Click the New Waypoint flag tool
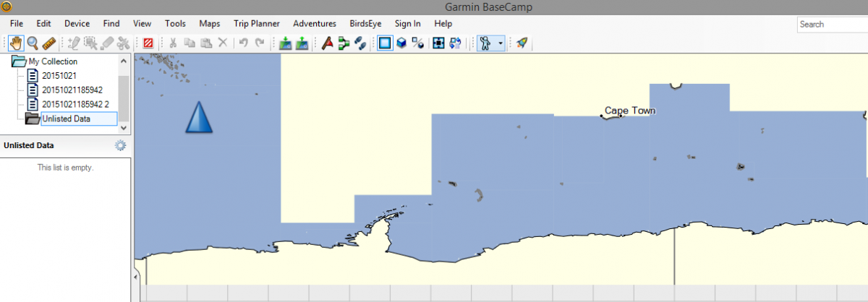Screen dimensions: 868x302 (x=74, y=43)
